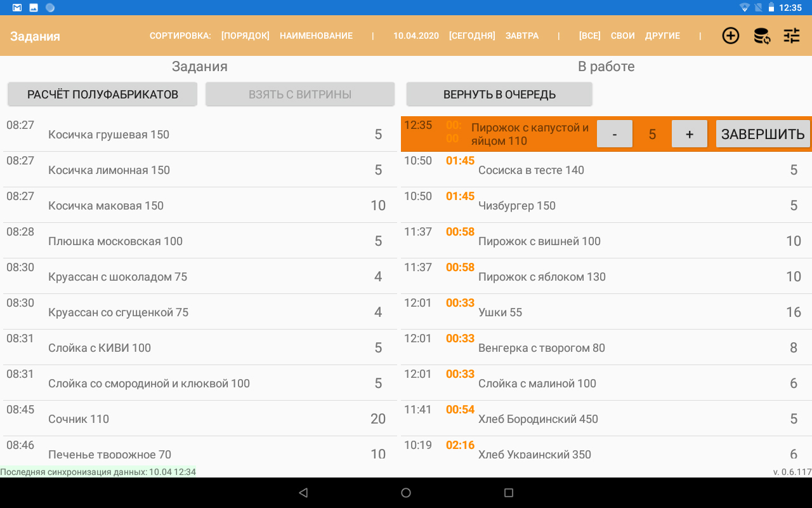Filter by ДРУГИЕ tasks
The image size is (812, 508).
(662, 36)
